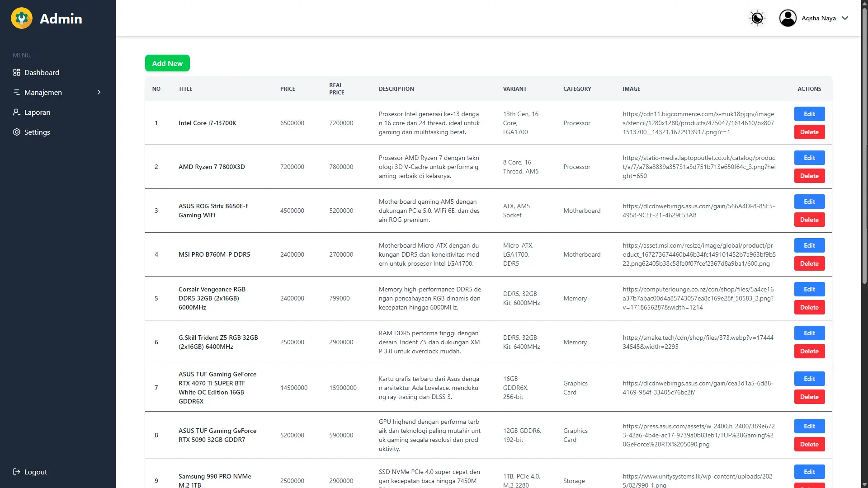
Task: Click the Laporan user icon
Action: (17, 112)
